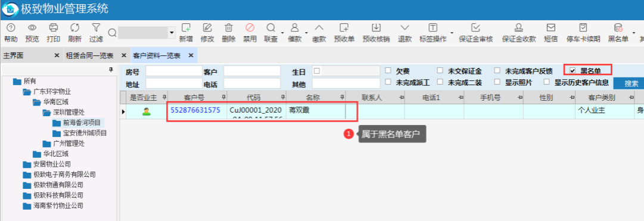This screenshot has width=644, height=221.
Task: Click the 退款 refund icon
Action: [x=405, y=28]
